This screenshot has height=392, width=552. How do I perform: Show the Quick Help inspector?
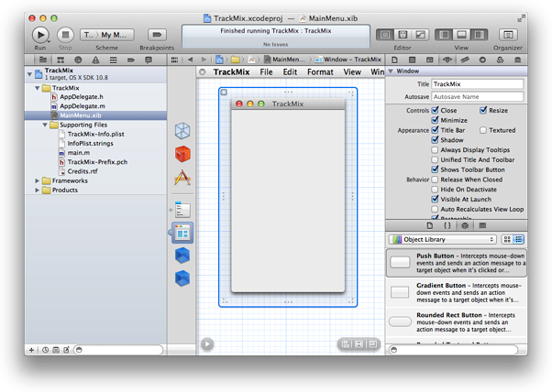[x=413, y=60]
